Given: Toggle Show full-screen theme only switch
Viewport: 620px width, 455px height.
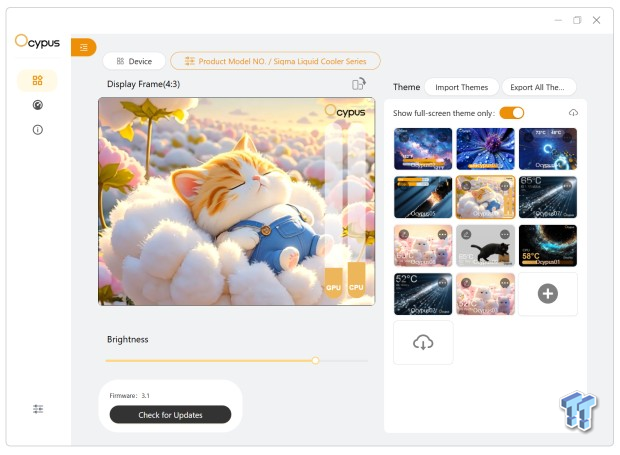Looking at the screenshot, I should click(511, 113).
